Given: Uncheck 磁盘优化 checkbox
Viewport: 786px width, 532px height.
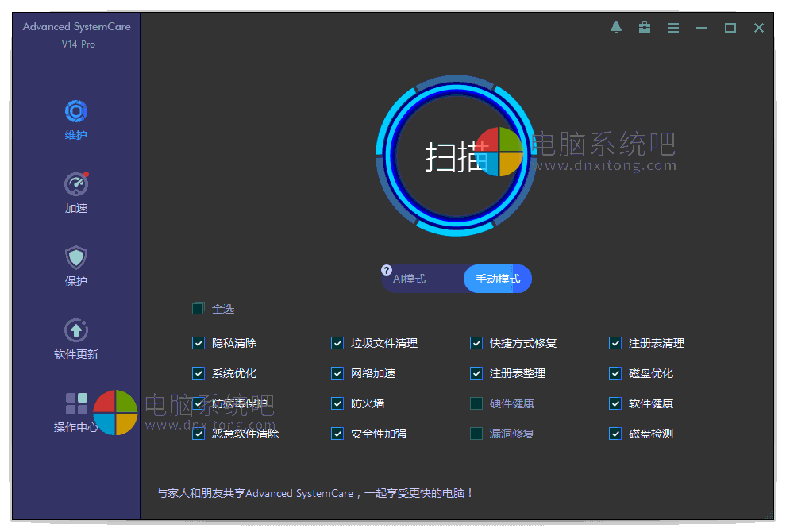Looking at the screenshot, I should (615, 373).
